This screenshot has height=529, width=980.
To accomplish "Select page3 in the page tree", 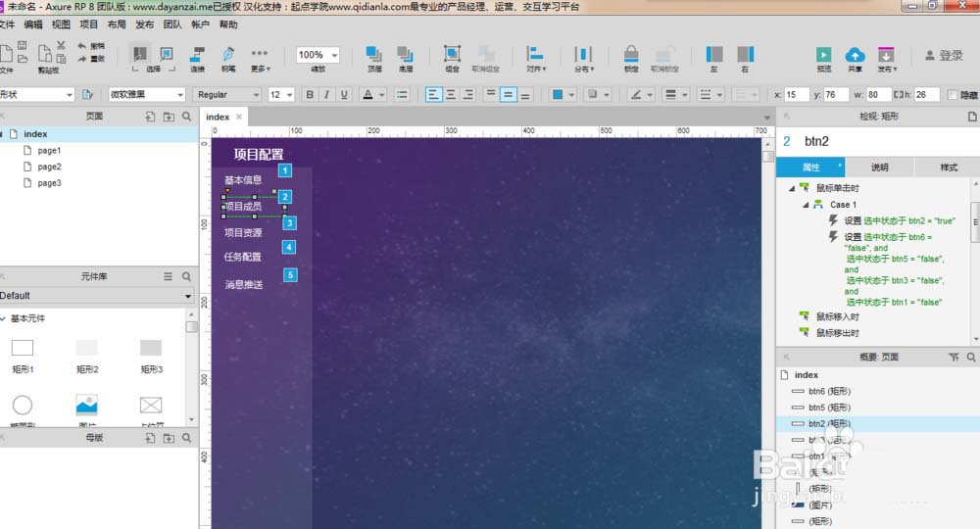I will coord(49,183).
